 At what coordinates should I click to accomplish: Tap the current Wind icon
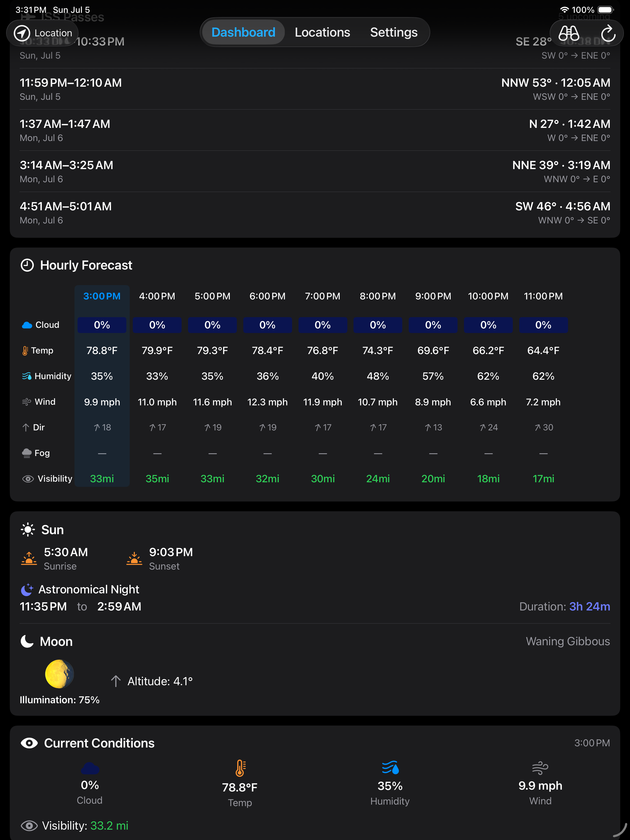tap(540, 768)
